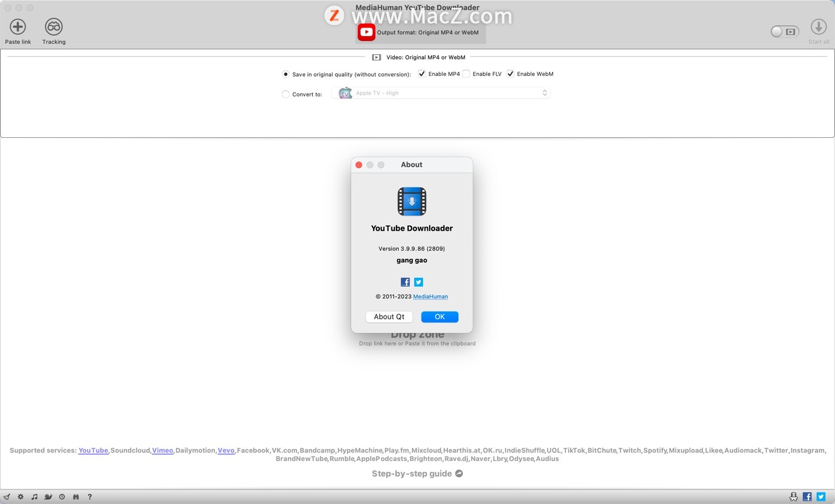The image size is (835, 504).
Task: Open preferences gear icon in status bar
Action: (x=20, y=497)
